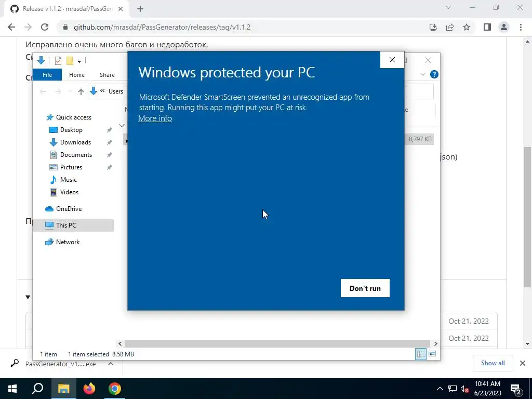Image resolution: width=532 pixels, height=399 pixels.
Task: Open the PassGenerator exe download options chevron
Action: (111, 364)
